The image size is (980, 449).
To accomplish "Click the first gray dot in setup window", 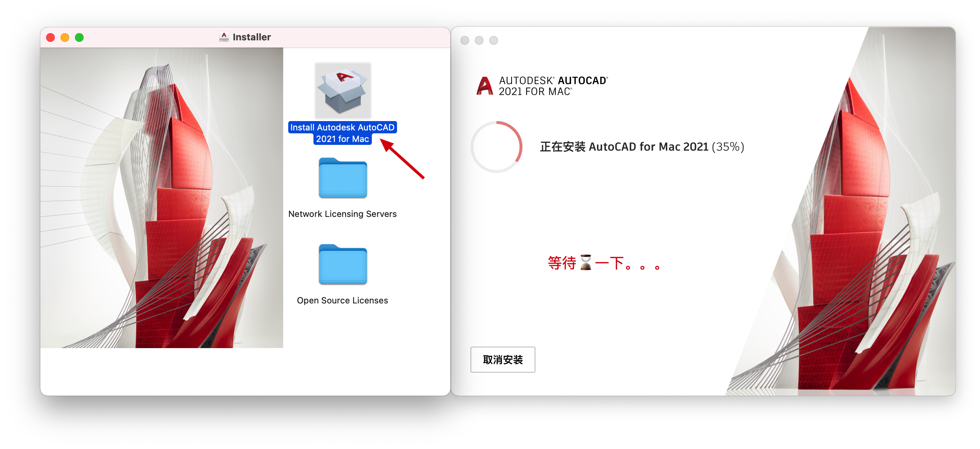I will coord(464,40).
